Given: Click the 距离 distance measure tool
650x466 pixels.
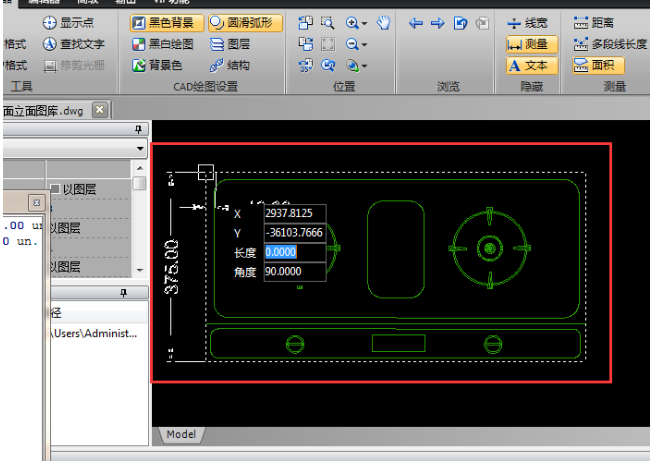Looking at the screenshot, I should click(594, 22).
